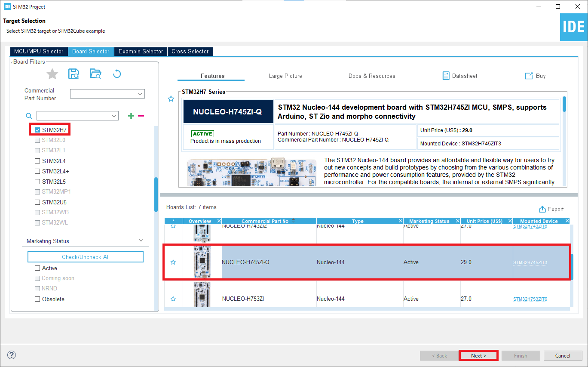The width and height of the screenshot is (588, 367).
Task: Select the NUCLEO-H753ZI board thumbnail
Action: (202, 295)
